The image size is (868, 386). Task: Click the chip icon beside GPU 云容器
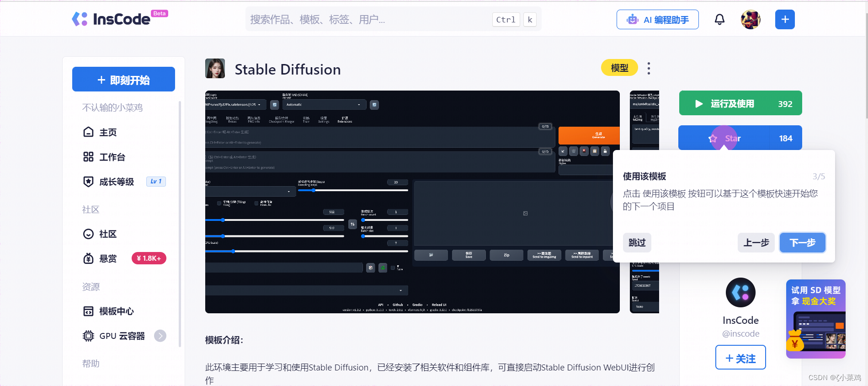click(88, 336)
